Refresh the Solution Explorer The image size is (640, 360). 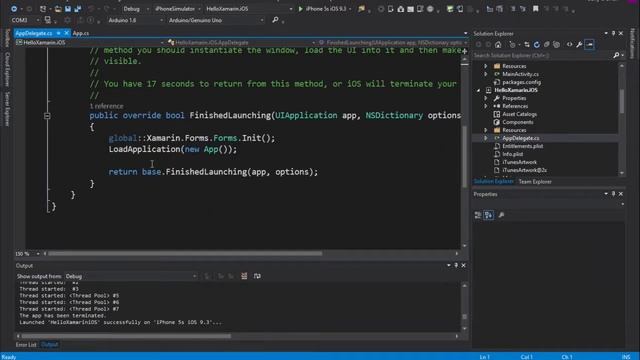[536, 44]
